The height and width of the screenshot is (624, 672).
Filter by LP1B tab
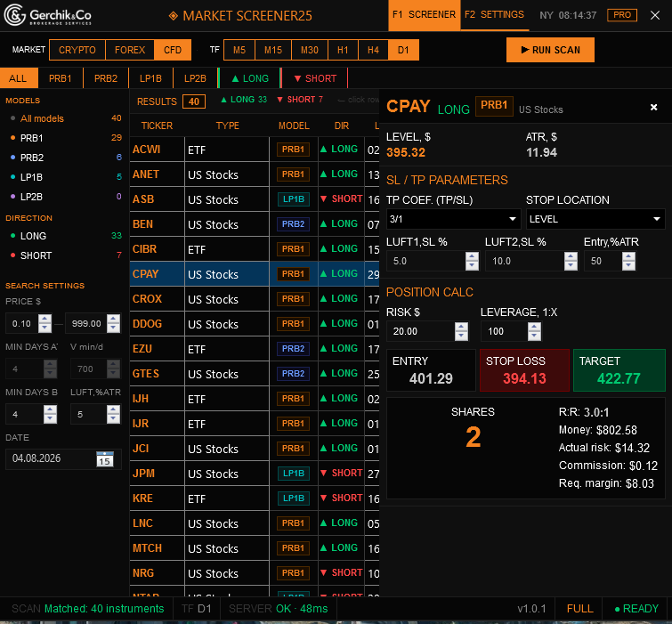click(x=150, y=78)
